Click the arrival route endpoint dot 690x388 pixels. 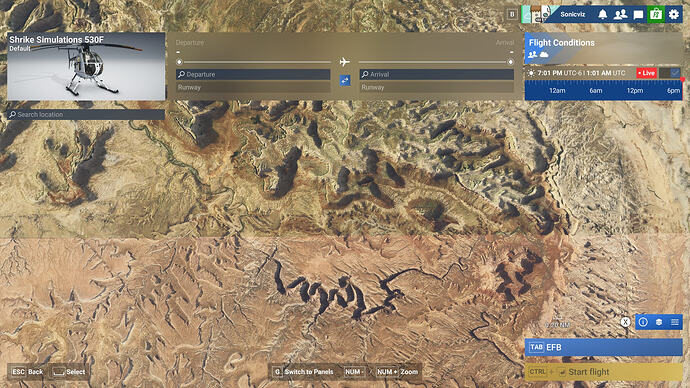(x=510, y=62)
